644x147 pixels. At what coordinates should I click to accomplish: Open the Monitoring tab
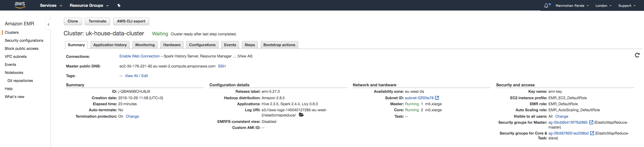coord(145,45)
